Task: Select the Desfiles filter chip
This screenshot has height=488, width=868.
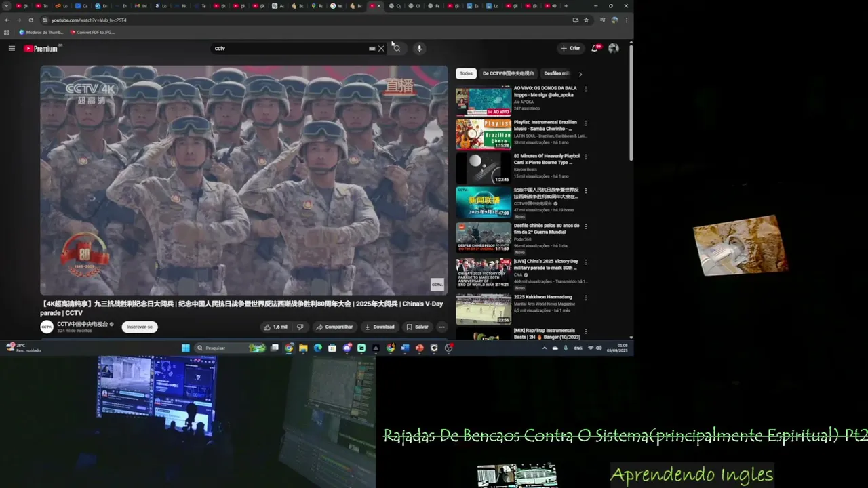Action: pos(557,73)
